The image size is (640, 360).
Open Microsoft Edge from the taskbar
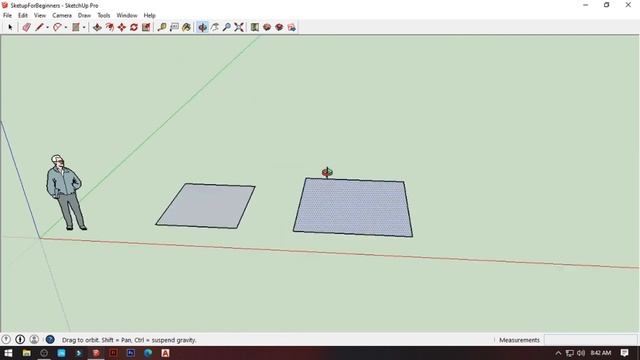(x=148, y=353)
